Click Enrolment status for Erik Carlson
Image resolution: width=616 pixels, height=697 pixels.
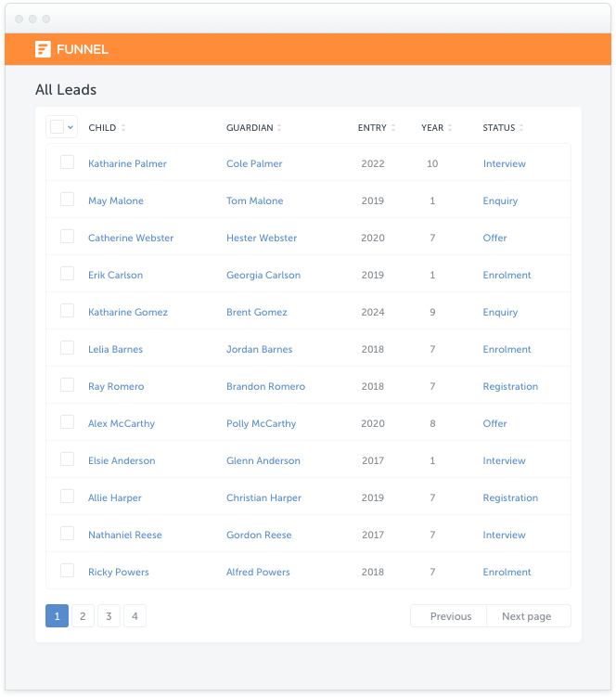[507, 275]
